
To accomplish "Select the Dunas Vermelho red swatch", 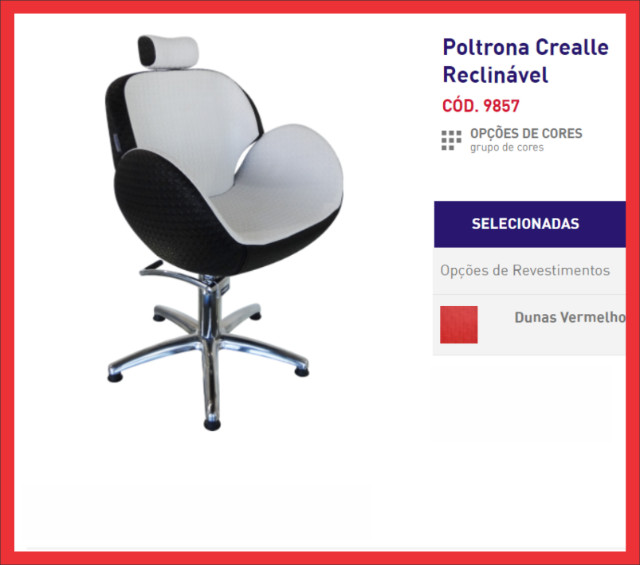I will click(459, 325).
